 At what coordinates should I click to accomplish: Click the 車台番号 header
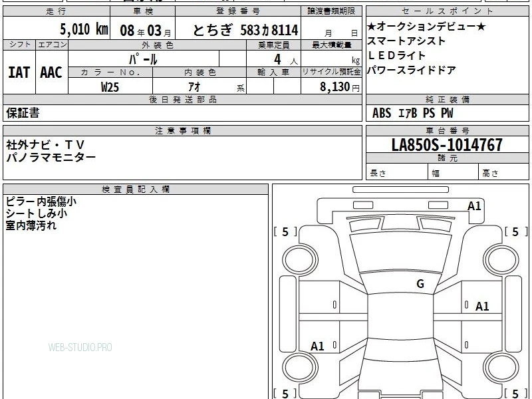447,131
